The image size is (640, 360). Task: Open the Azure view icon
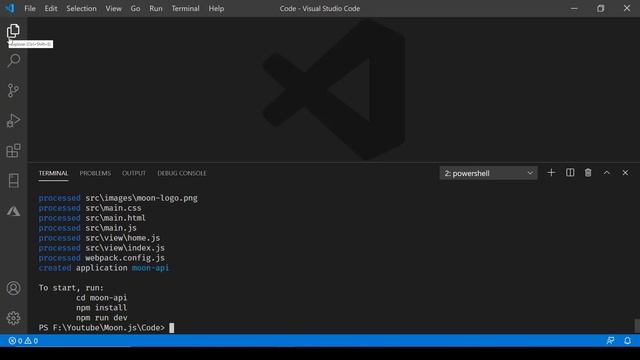pos(13,211)
